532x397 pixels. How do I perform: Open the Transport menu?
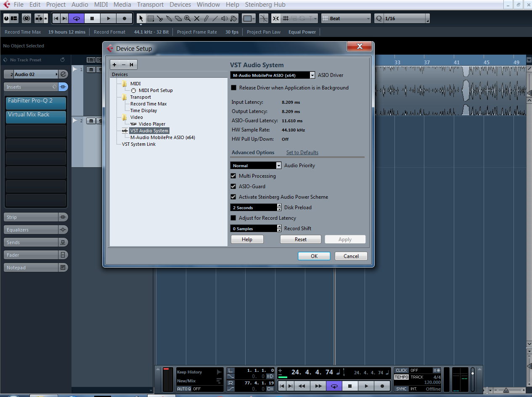click(x=150, y=5)
